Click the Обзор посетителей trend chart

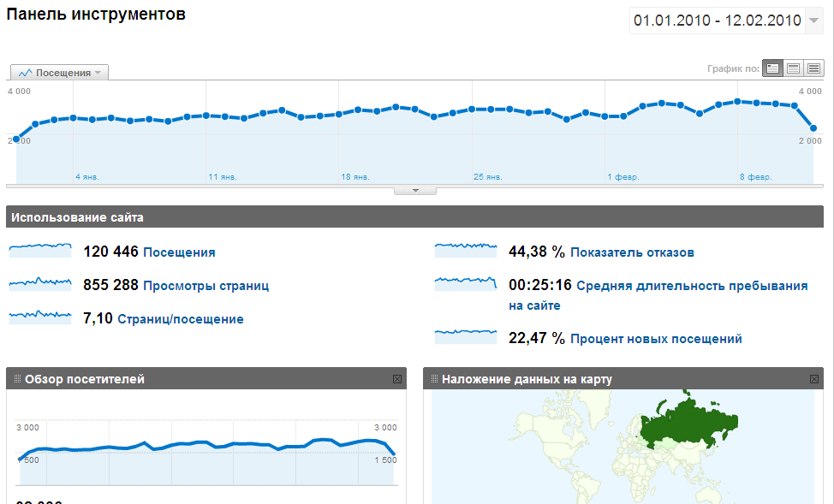click(206, 449)
